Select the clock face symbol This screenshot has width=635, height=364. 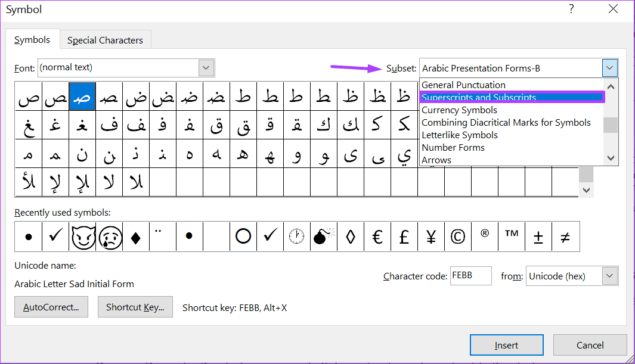[x=296, y=237]
